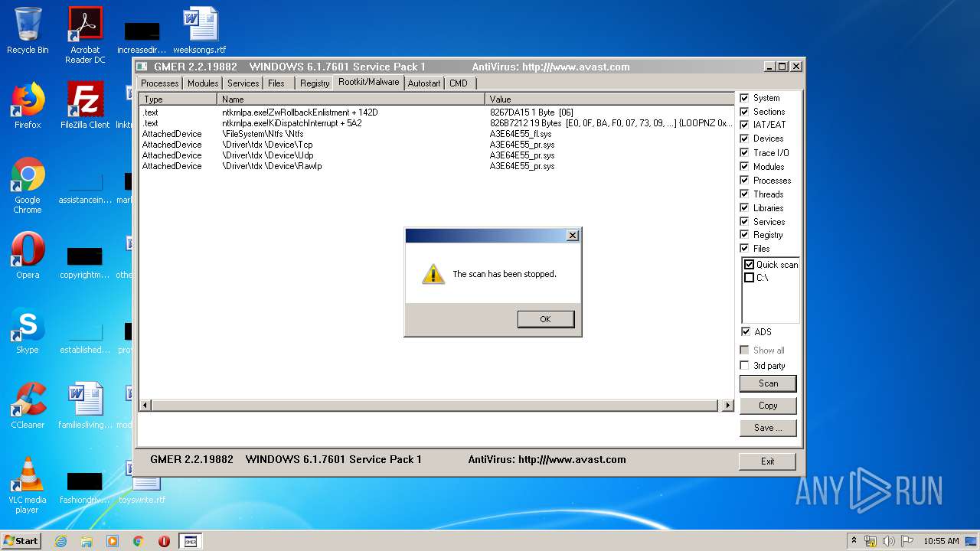Toggle the ADS checkbox
The image size is (980, 551).
(746, 332)
